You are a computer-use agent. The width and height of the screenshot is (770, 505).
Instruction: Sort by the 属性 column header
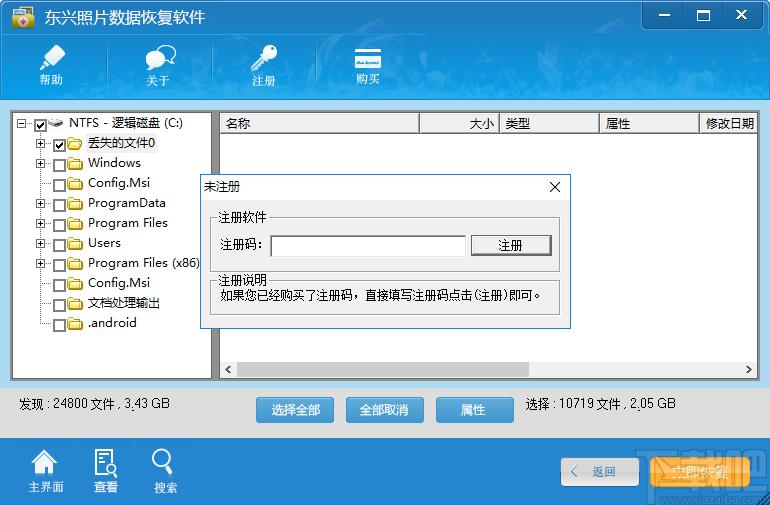click(x=649, y=123)
